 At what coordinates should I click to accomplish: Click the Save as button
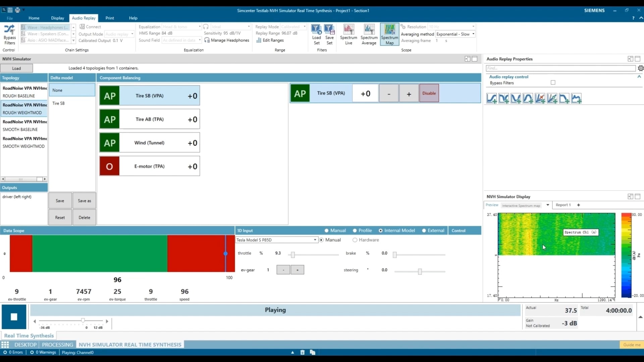(84, 201)
